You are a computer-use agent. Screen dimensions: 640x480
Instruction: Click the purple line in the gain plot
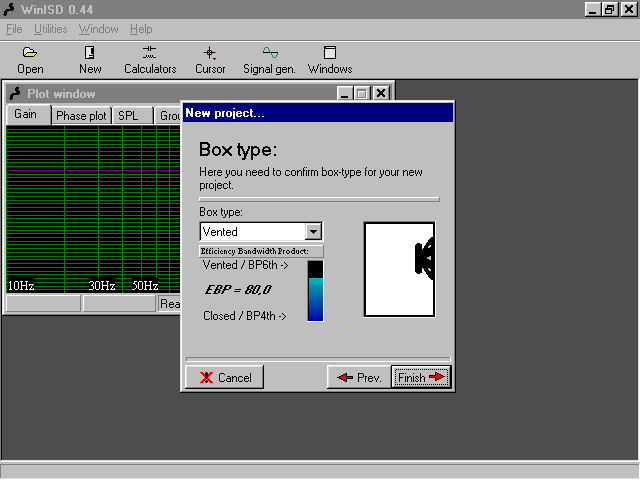click(x=93, y=170)
